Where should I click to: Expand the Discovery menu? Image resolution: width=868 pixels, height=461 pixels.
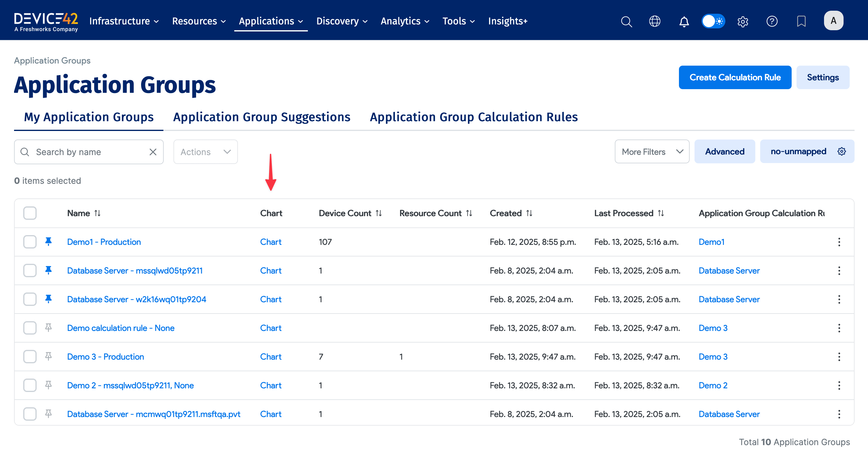[x=341, y=21]
